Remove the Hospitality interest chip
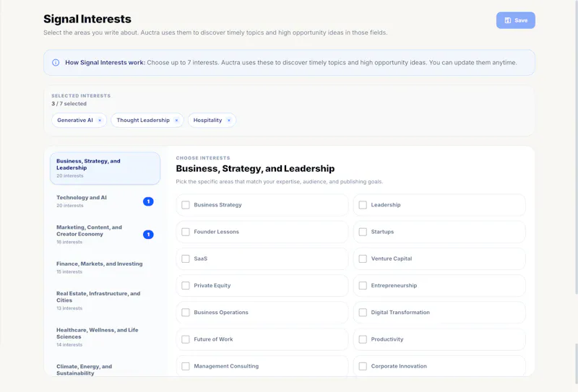578x392 pixels. 229,121
